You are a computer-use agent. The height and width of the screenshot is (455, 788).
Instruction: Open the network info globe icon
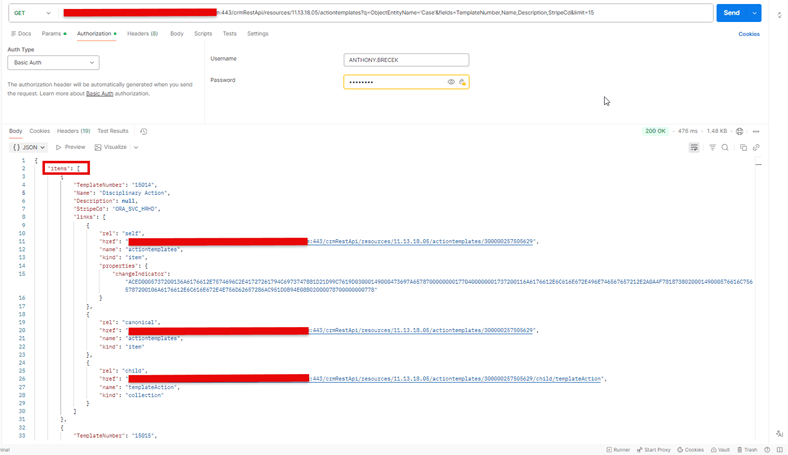[x=739, y=131]
